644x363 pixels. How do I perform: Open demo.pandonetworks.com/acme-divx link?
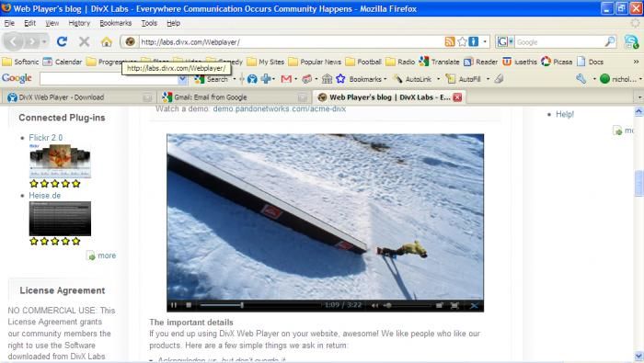(x=280, y=108)
